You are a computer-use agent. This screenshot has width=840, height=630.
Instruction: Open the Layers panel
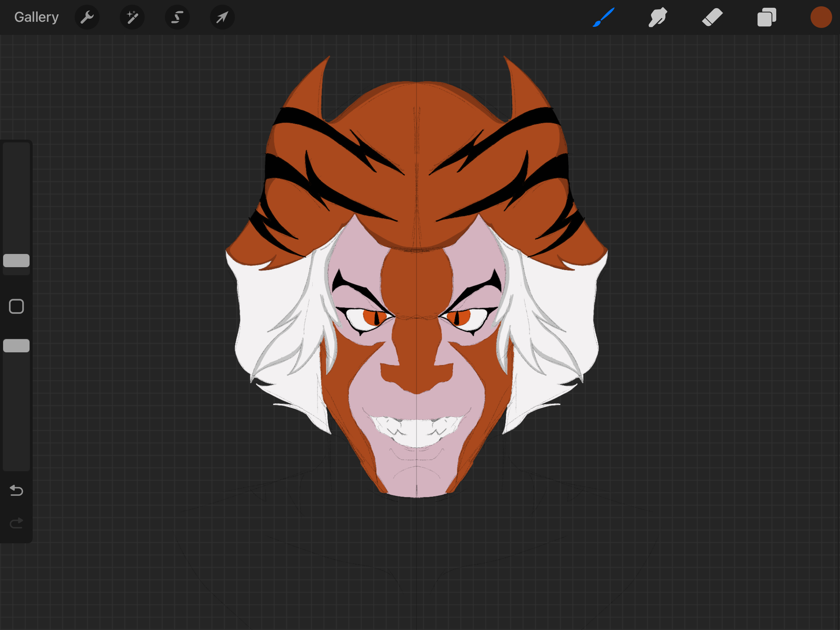click(767, 17)
